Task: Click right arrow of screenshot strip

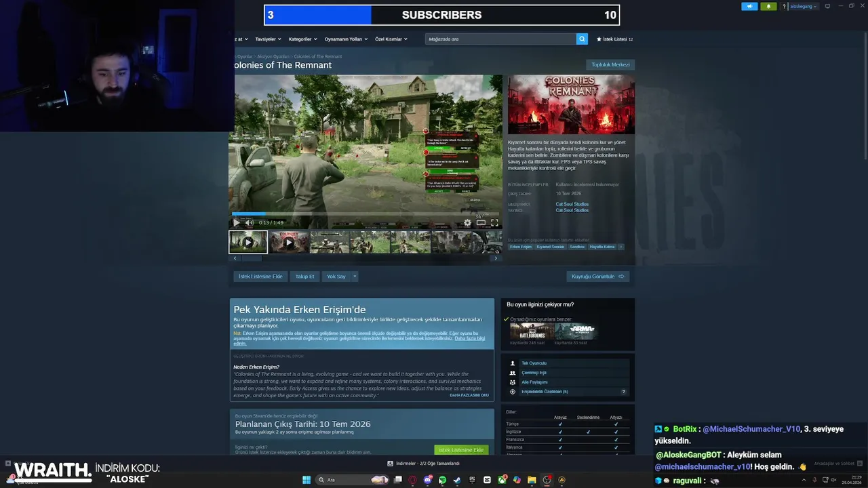Action: [495, 258]
